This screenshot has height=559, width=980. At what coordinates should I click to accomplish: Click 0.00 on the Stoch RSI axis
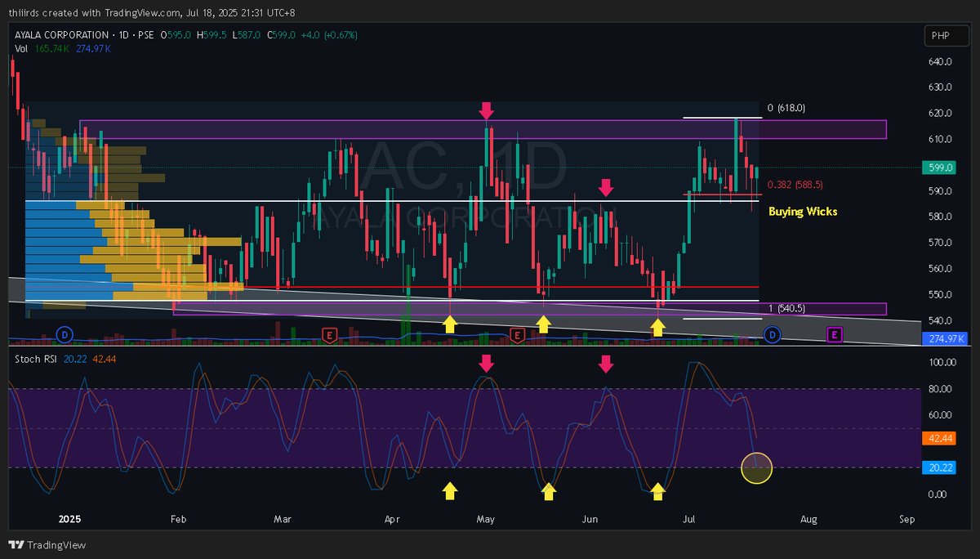(x=938, y=494)
